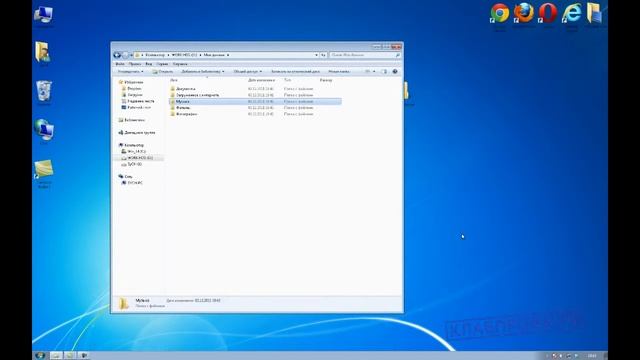Refresh the Explorer address bar

coord(323,55)
